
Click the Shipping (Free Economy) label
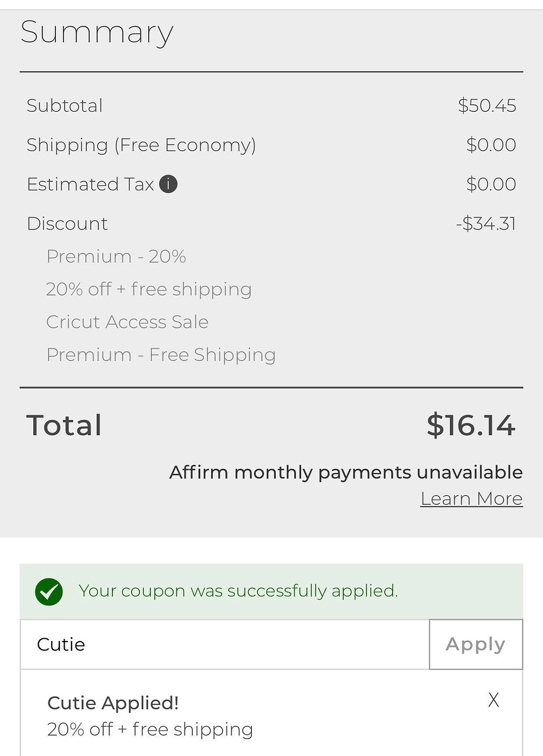141,145
